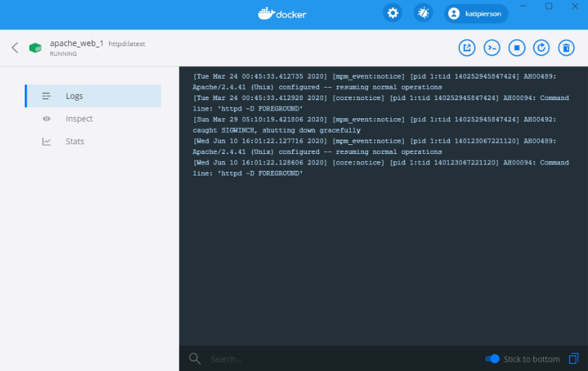Stop the apache_web_1 container
The height and width of the screenshot is (371, 588).
point(517,47)
